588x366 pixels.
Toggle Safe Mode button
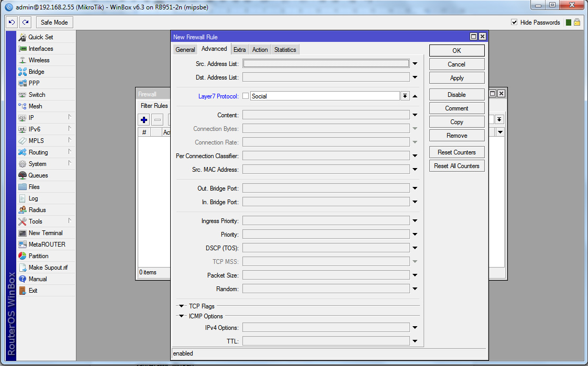[54, 23]
